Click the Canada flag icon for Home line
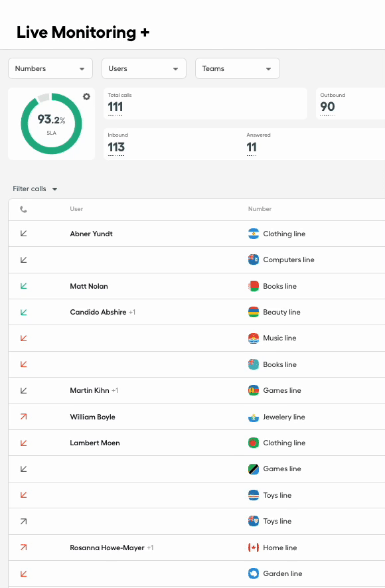The width and height of the screenshot is (385, 588). pos(254,548)
